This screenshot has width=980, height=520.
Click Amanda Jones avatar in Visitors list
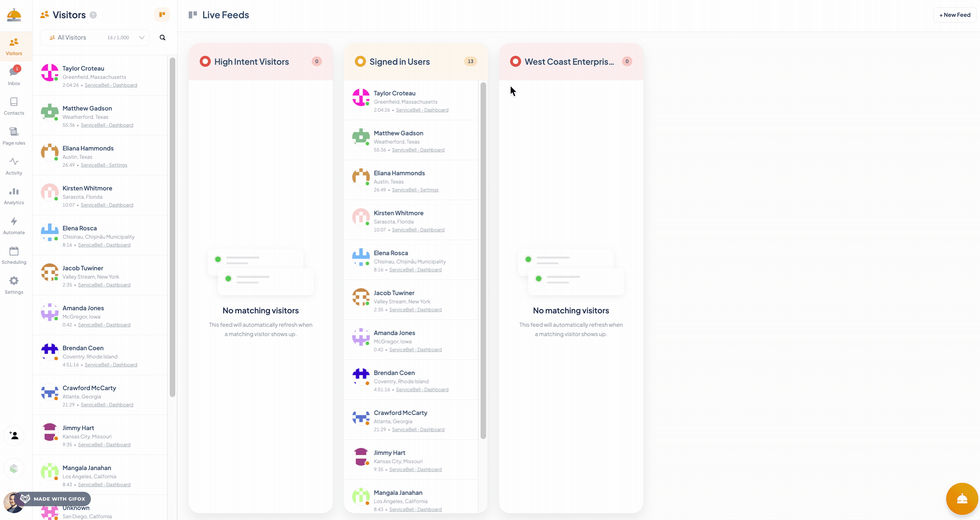click(x=50, y=312)
